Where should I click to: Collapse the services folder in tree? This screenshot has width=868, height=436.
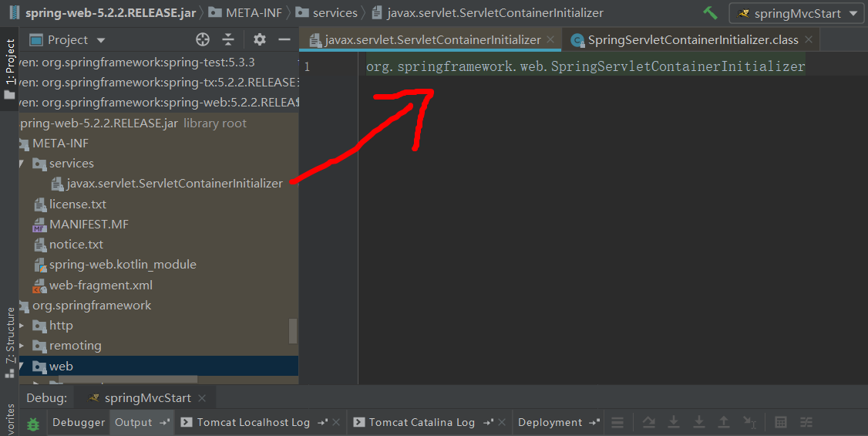click(x=22, y=164)
